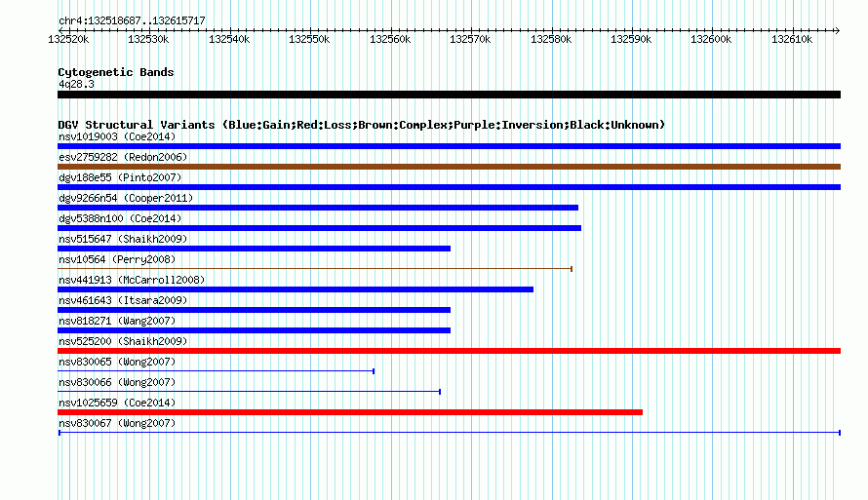868x500 pixels.
Task: Click the right arrow at ruler end
Action: 838,30
